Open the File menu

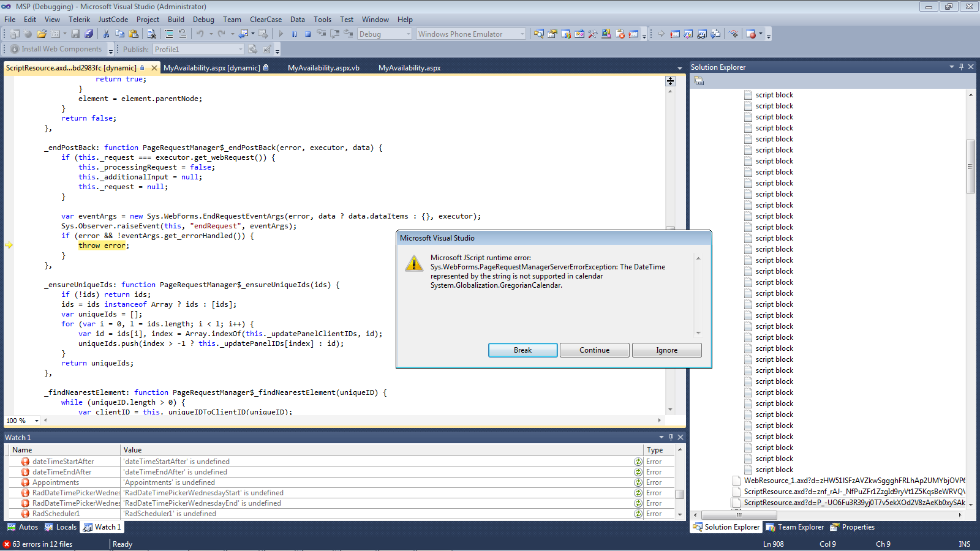[x=10, y=20]
